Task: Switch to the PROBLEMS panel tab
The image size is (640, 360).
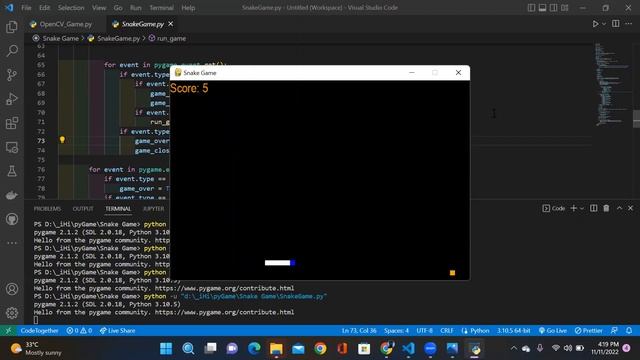Action: tap(47, 209)
